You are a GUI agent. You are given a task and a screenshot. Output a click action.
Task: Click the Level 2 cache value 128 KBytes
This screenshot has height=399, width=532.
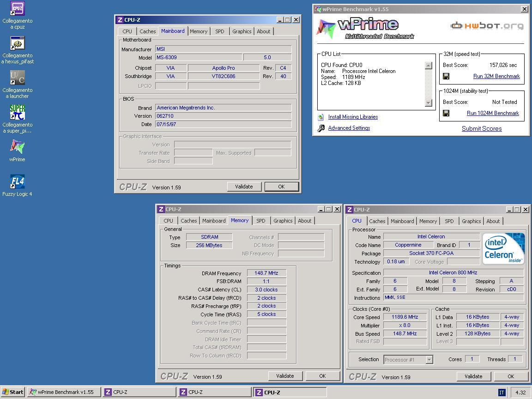click(478, 333)
